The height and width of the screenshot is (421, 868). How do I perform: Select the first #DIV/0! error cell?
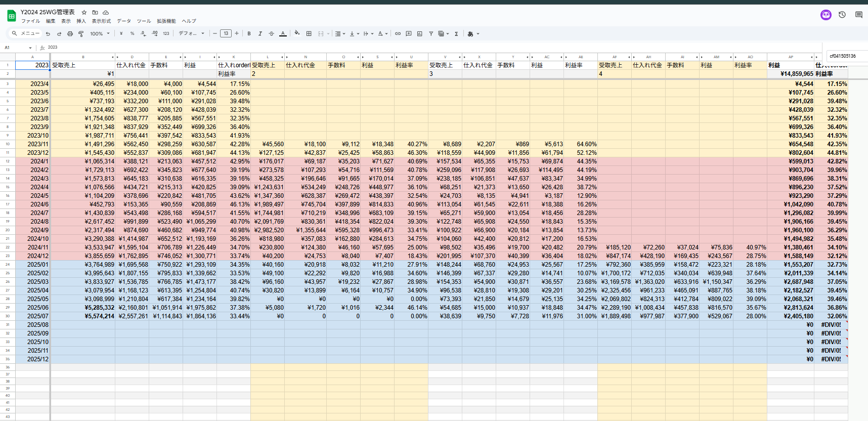point(831,325)
